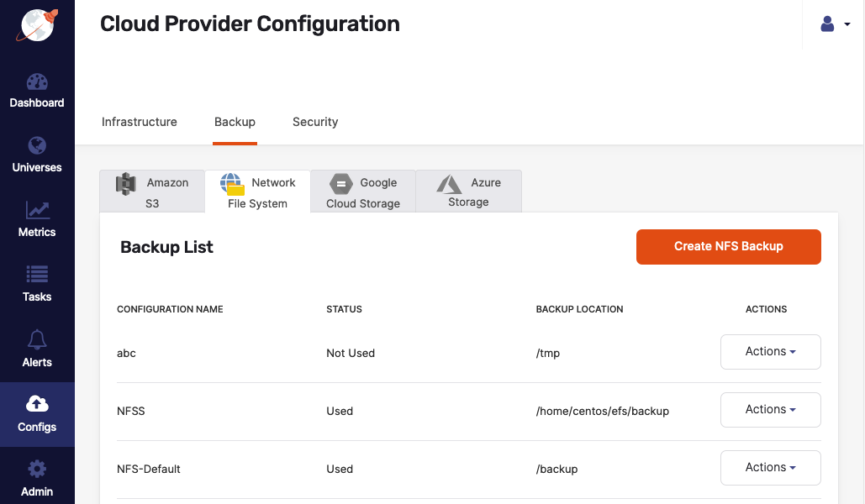Viewport: 865px width, 504px height.
Task: Select Google Cloud Storage tab
Action: (363, 192)
